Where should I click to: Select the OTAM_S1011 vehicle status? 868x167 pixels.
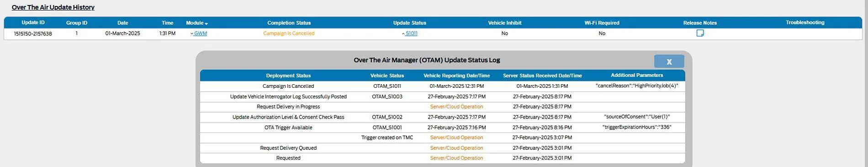[x=387, y=86]
